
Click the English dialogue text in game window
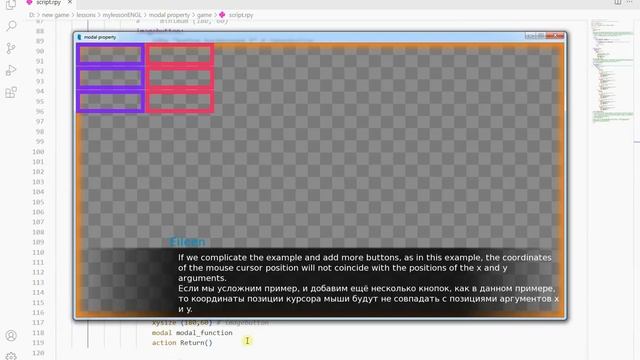[x=364, y=268]
